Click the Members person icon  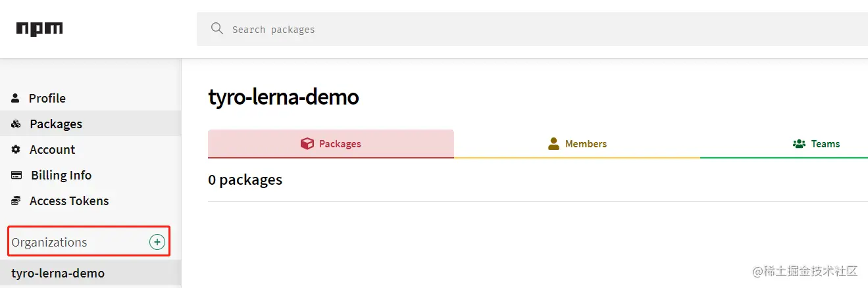[x=553, y=143]
